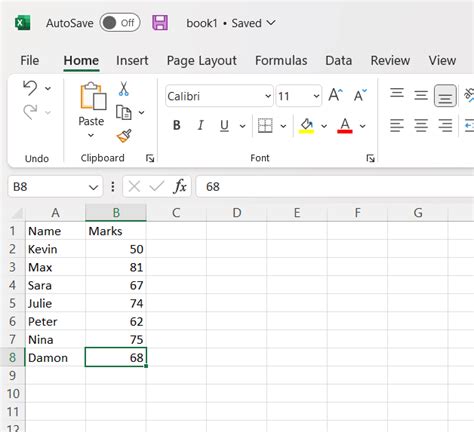Switch to the Formulas tab
The width and height of the screenshot is (474, 432).
(x=281, y=61)
